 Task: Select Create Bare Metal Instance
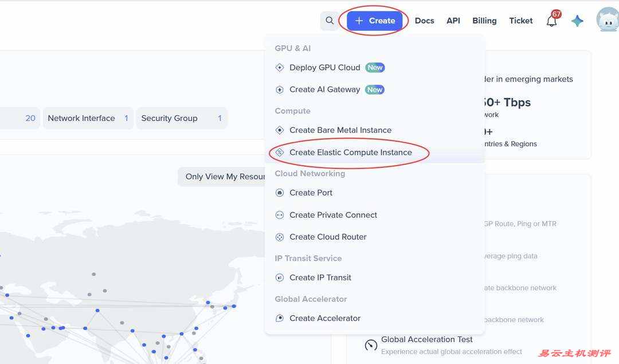[340, 130]
